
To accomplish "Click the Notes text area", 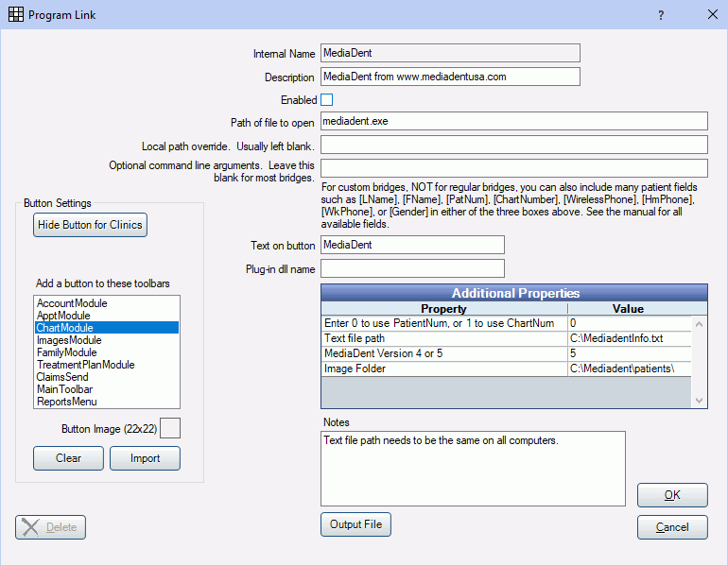I will [x=473, y=469].
